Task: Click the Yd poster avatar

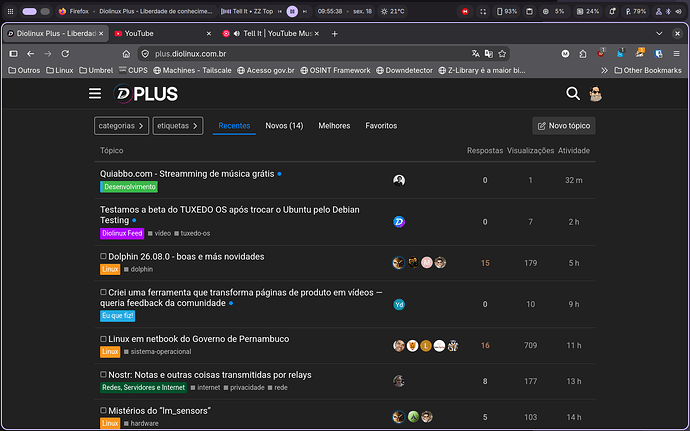Action: [399, 304]
